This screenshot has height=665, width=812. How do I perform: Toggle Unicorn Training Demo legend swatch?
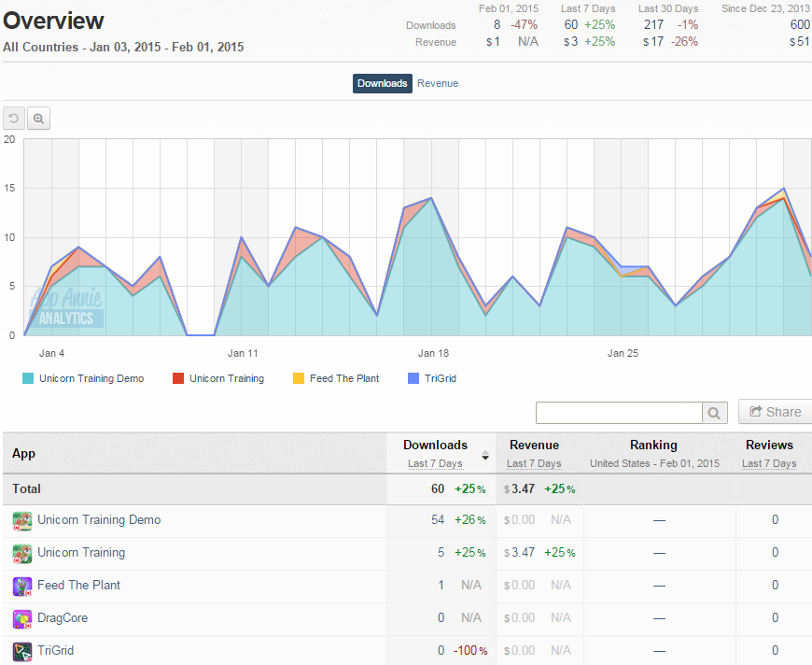28,378
